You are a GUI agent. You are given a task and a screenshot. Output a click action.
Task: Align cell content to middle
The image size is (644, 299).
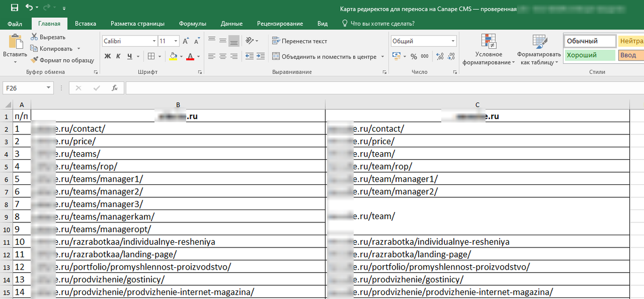(x=222, y=41)
